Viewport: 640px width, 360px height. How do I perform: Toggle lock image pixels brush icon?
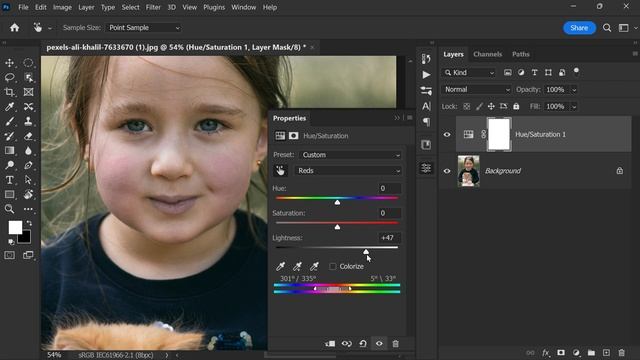[x=479, y=107]
